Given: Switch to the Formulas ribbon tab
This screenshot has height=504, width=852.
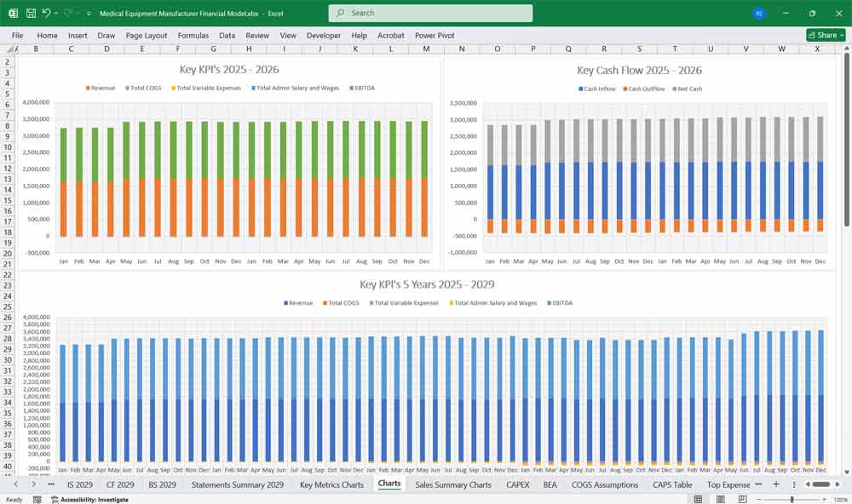Looking at the screenshot, I should 193,36.
